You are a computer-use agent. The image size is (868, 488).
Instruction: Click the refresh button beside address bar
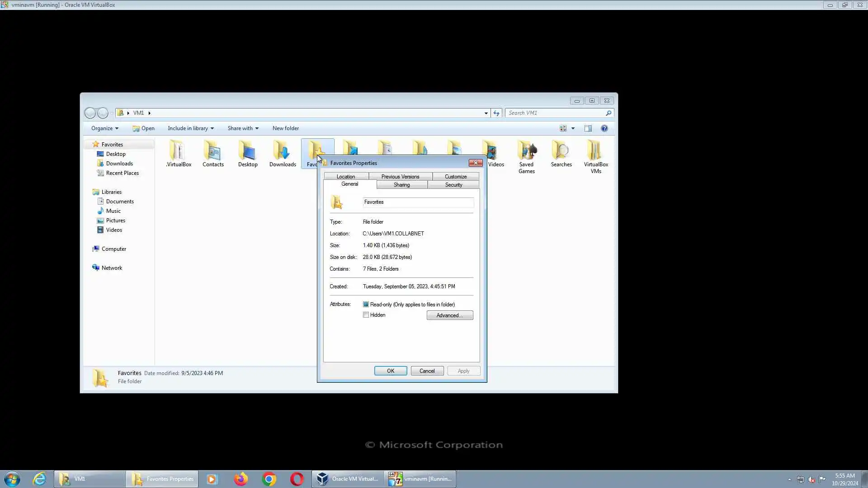point(496,113)
